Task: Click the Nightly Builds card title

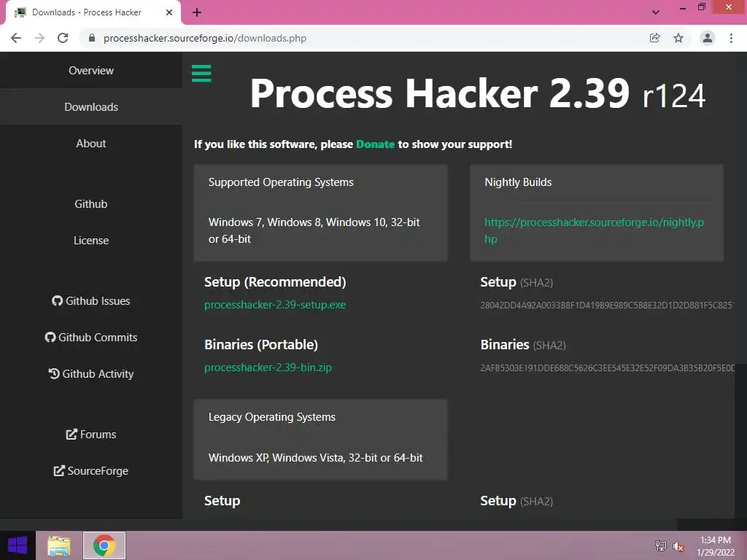Action: [x=519, y=182]
